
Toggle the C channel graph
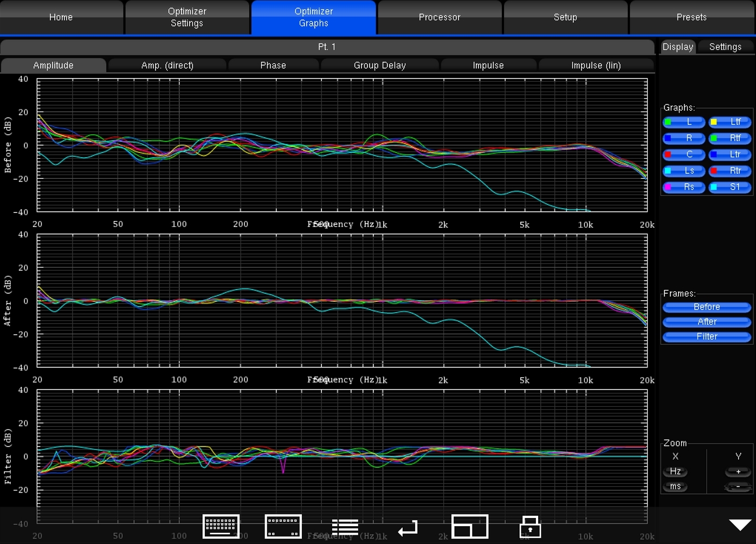[x=684, y=154]
